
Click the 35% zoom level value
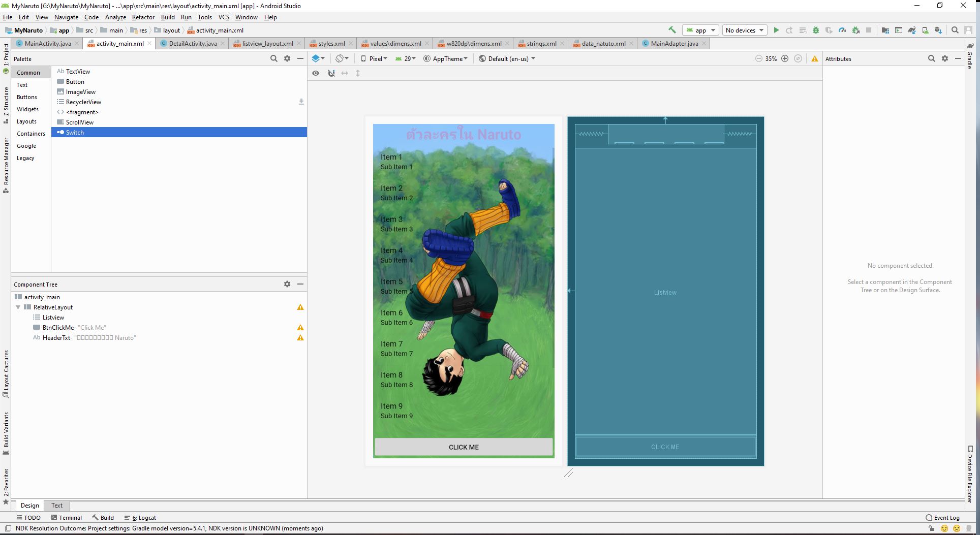click(771, 58)
